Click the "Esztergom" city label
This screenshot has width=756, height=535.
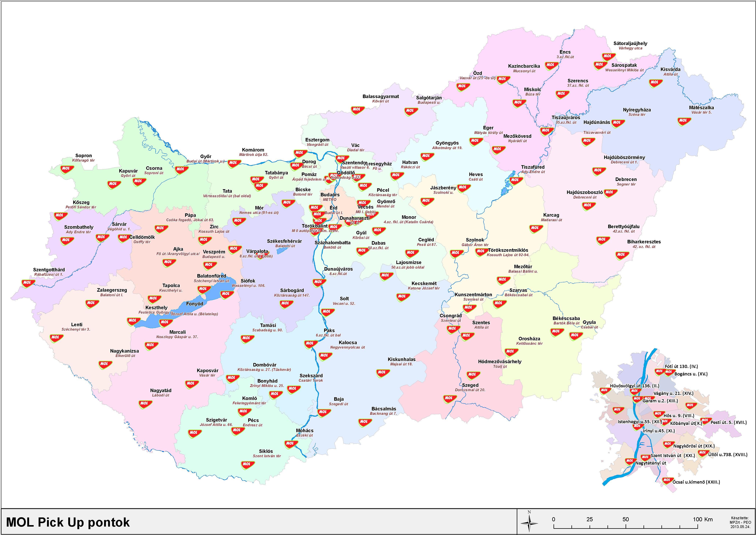pos(317,140)
